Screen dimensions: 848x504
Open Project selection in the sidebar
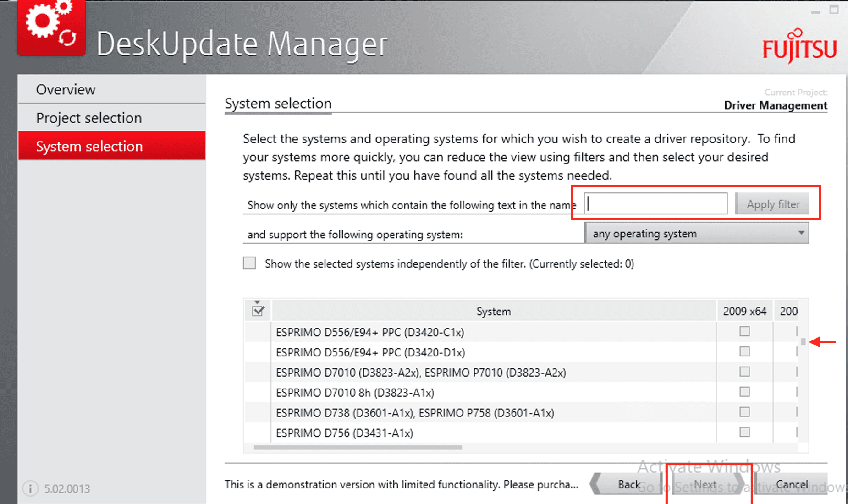click(89, 118)
